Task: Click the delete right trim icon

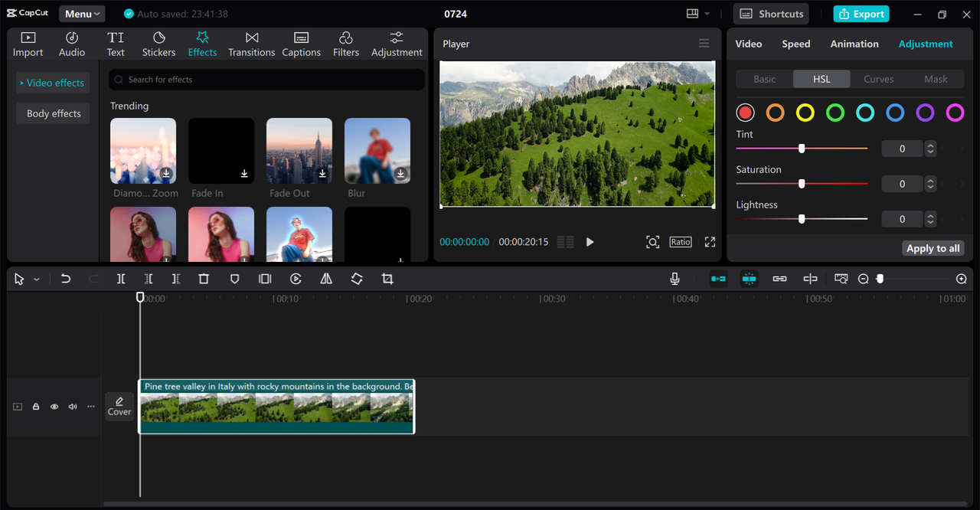Action: (x=176, y=279)
